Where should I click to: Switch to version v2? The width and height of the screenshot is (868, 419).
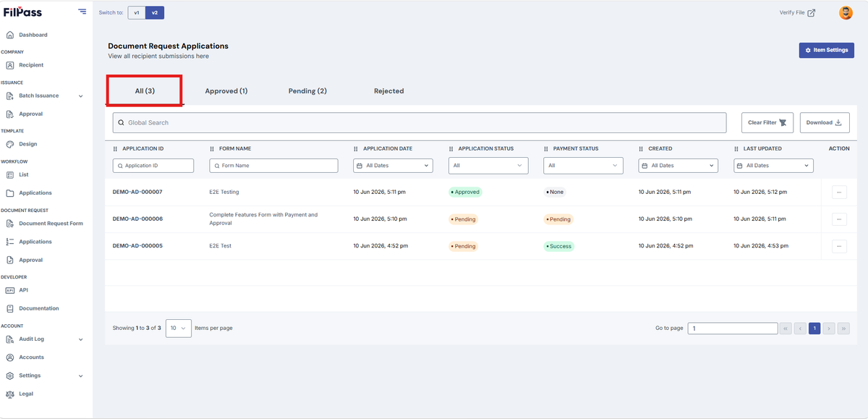click(155, 12)
